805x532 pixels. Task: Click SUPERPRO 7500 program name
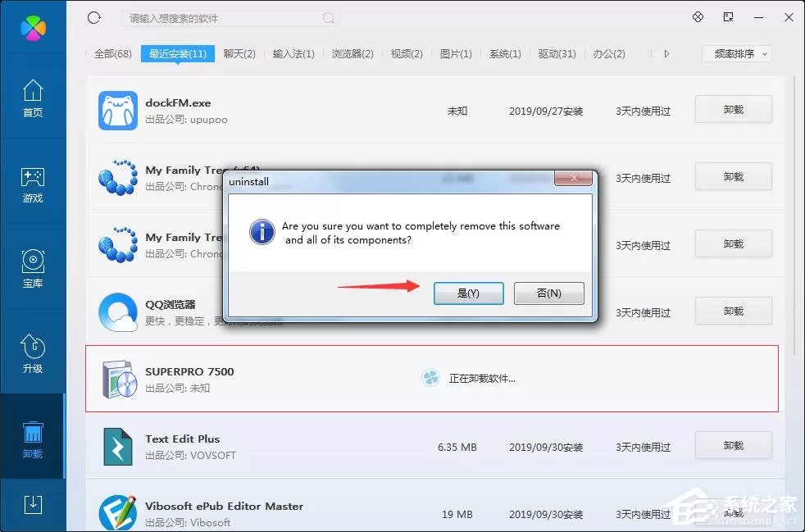[189, 372]
